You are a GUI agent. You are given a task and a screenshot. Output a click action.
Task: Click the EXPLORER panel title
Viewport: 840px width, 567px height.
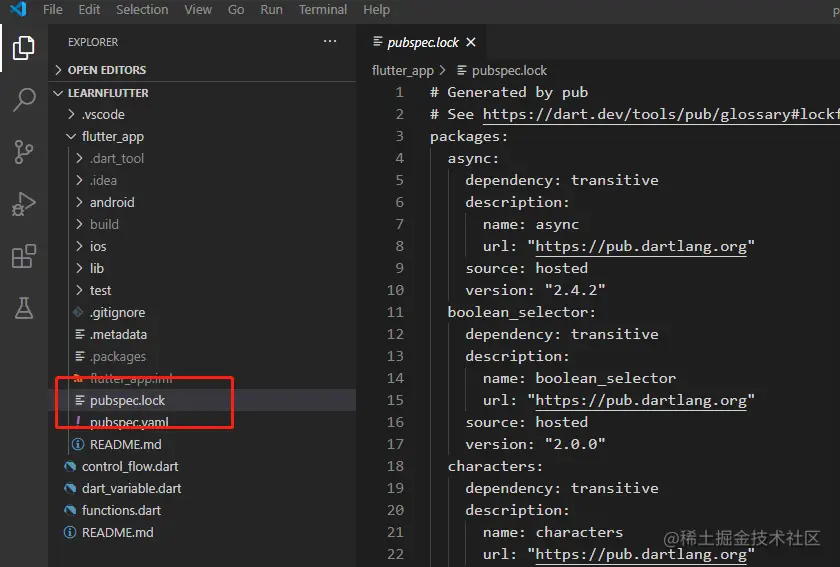click(93, 42)
